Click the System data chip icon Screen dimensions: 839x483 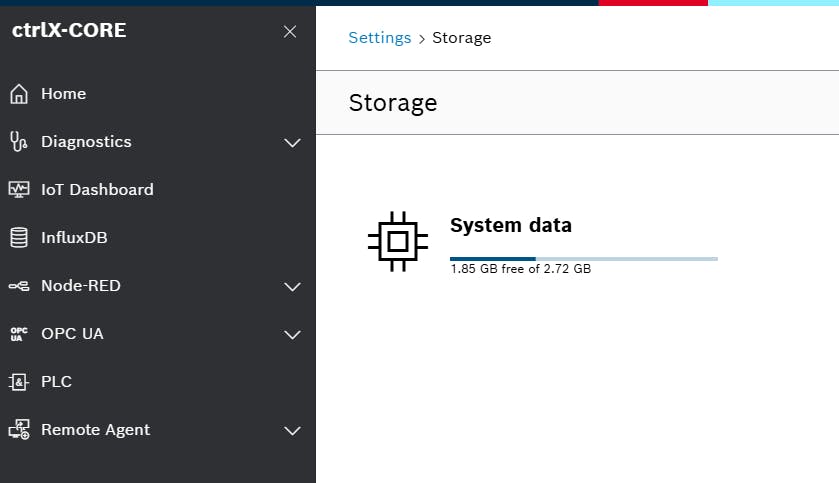tap(397, 241)
